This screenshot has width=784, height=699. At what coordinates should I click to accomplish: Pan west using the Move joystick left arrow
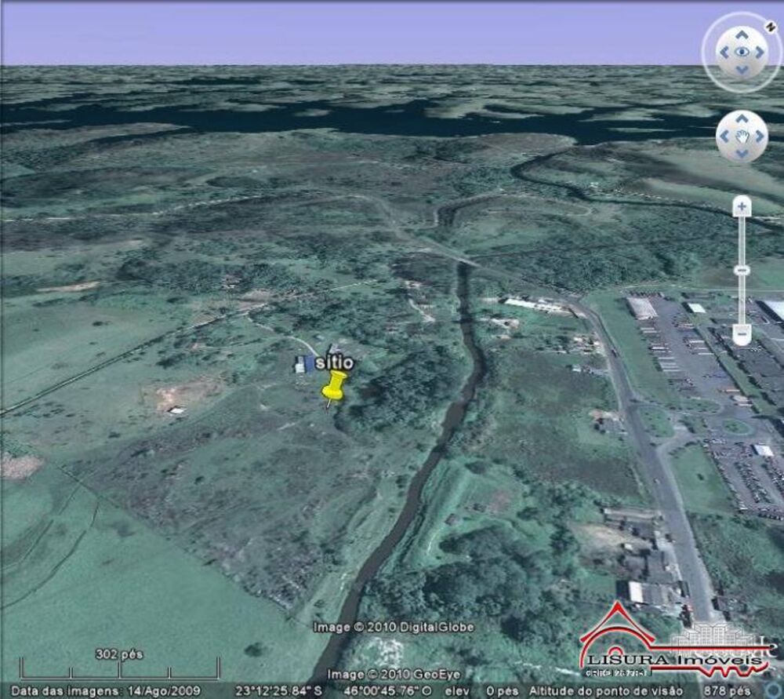point(724,135)
